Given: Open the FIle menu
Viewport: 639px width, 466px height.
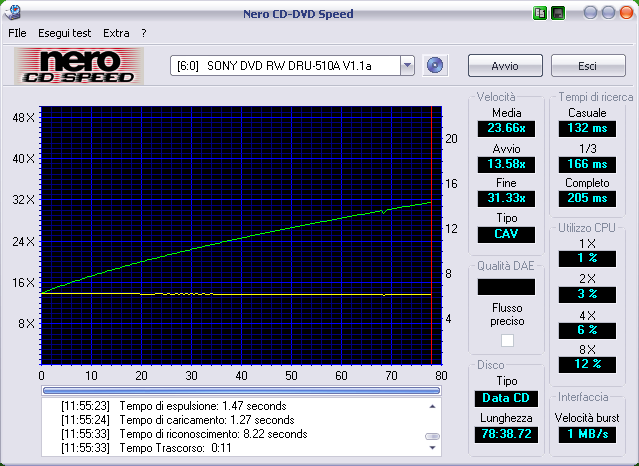Looking at the screenshot, I should 17,33.
